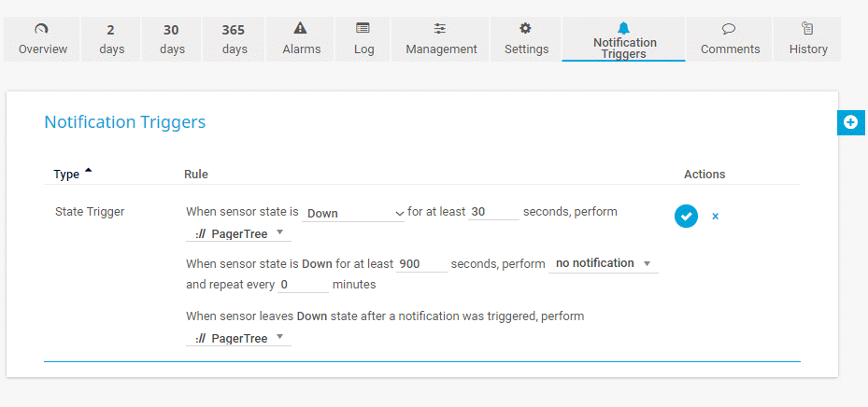Image resolution: width=868 pixels, height=407 pixels.
Task: Open the Settings tab
Action: (x=526, y=39)
